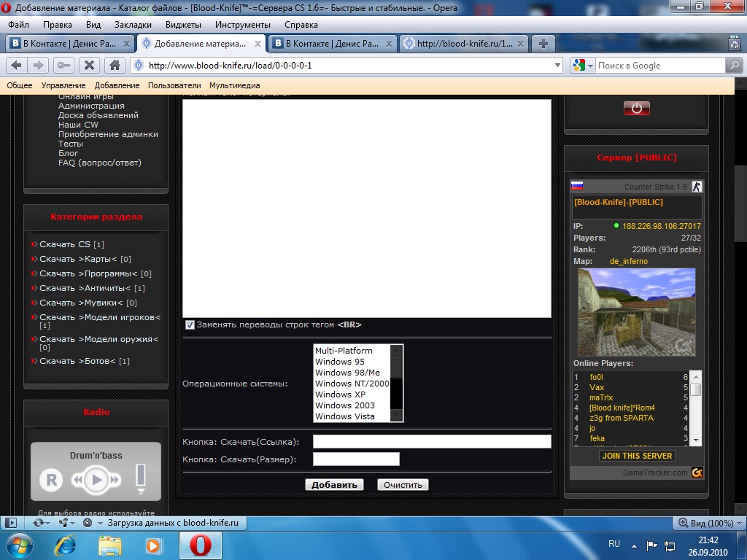Click the Очистить reset button
This screenshot has width=747, height=560.
coord(403,485)
